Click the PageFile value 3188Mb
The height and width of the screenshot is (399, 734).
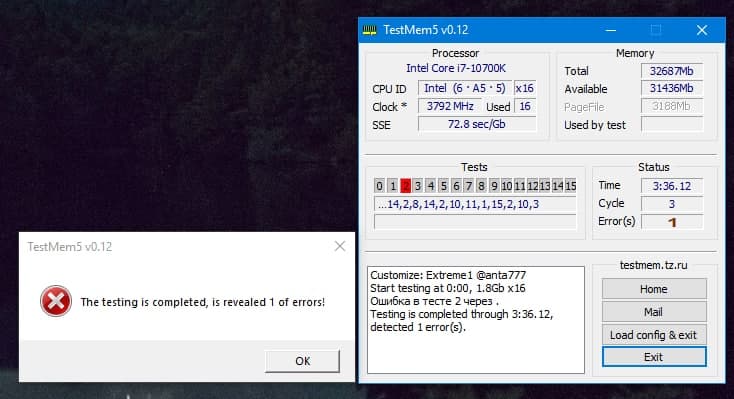coord(671,106)
